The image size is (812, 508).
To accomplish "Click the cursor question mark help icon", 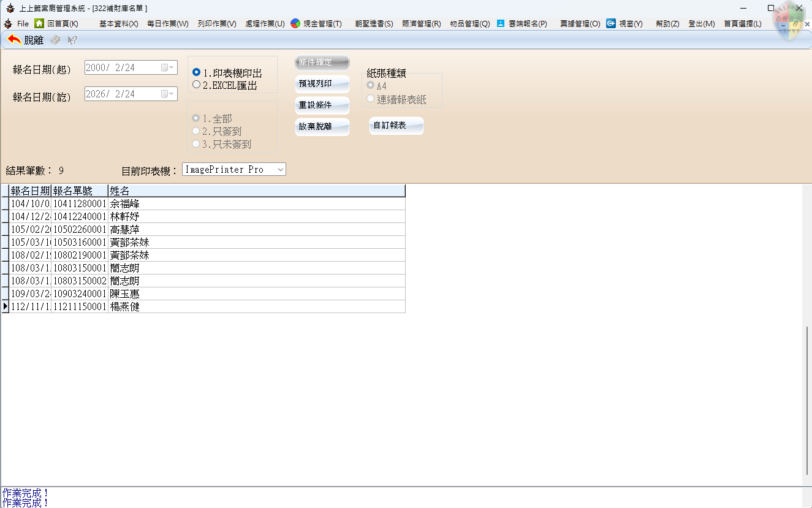I will pyautogui.click(x=72, y=40).
